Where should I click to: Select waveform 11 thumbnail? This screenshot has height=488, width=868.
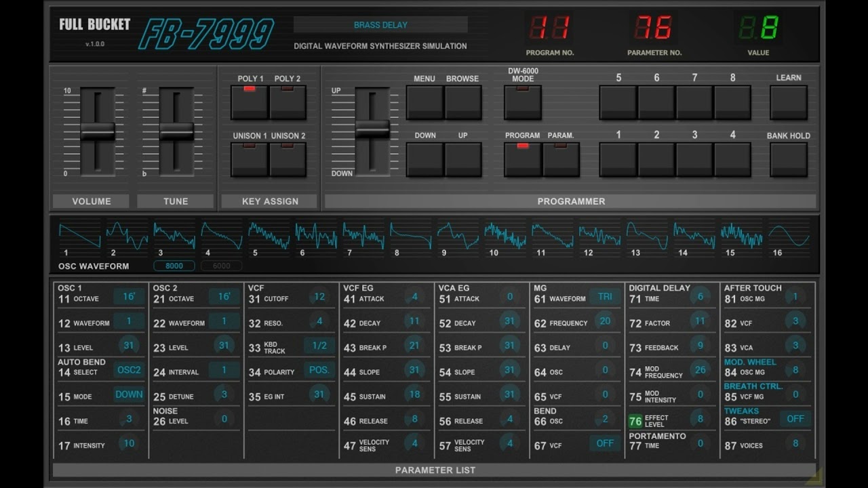pos(553,235)
